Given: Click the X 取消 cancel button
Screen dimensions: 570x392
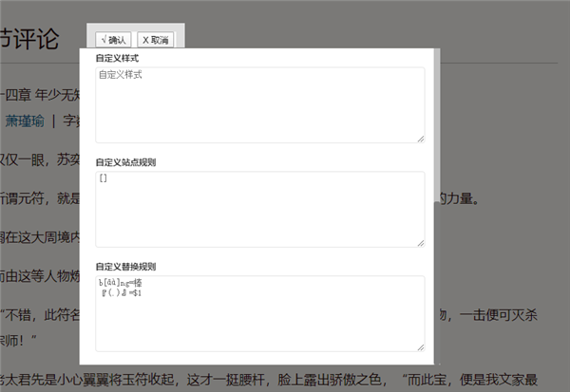Looking at the screenshot, I should pos(155,40).
